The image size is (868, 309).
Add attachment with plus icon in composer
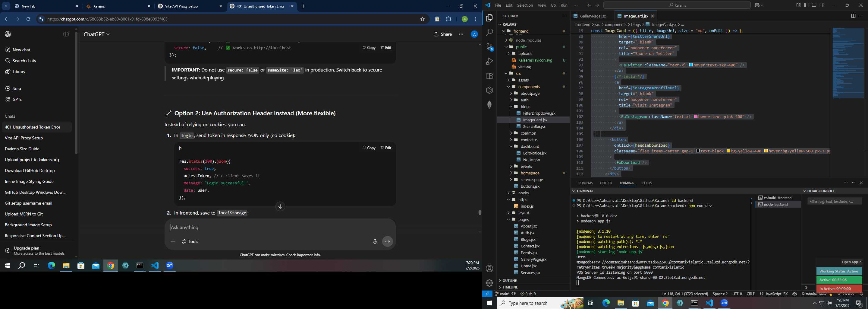(x=173, y=241)
